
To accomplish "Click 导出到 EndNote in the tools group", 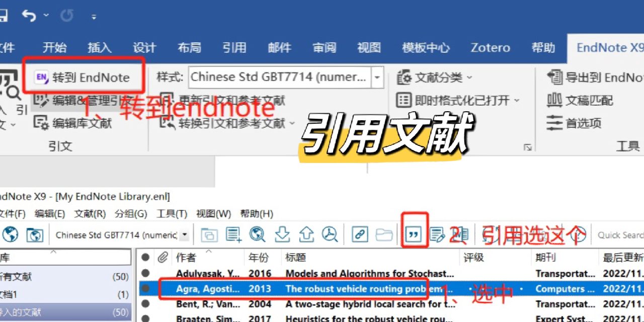I will tap(595, 77).
